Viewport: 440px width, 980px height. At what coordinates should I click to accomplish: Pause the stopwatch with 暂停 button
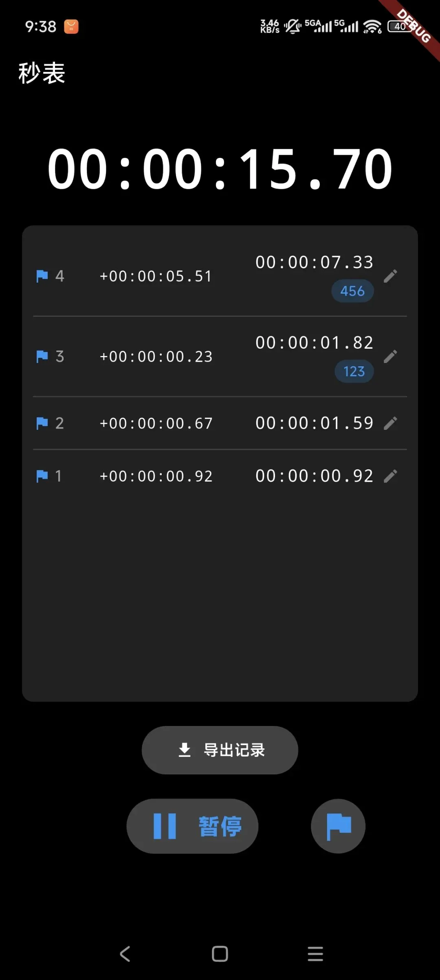point(192,826)
